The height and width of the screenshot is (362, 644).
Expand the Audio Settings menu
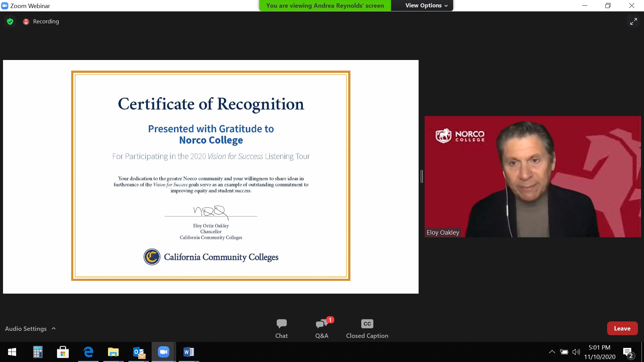pos(30,328)
